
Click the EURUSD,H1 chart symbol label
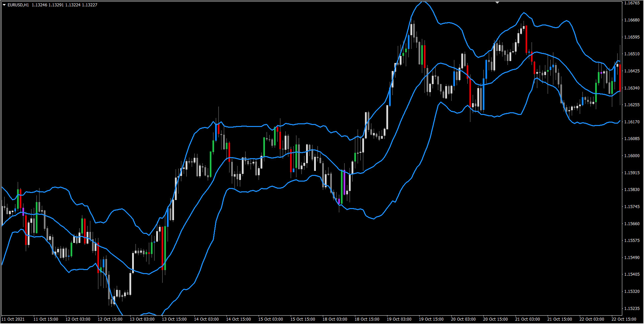(x=18, y=5)
